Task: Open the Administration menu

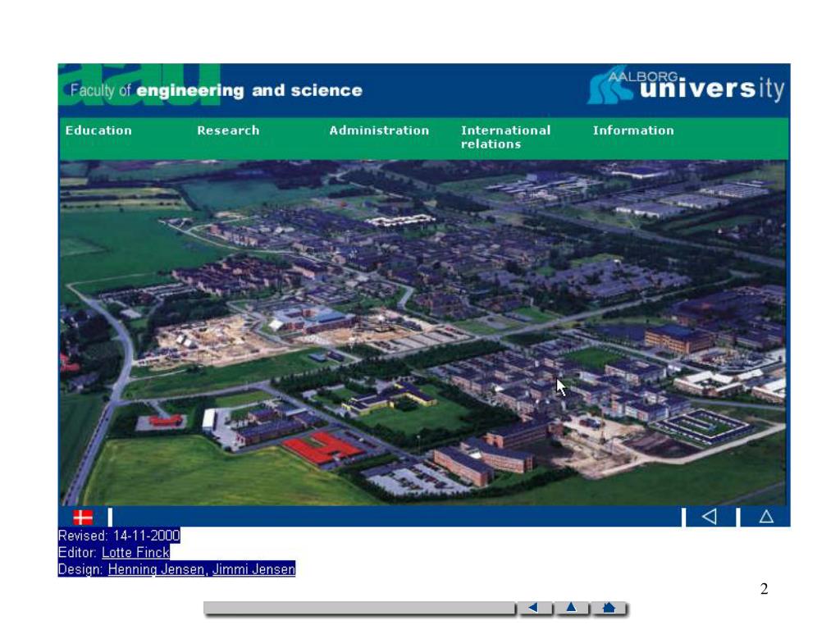Action: click(379, 130)
